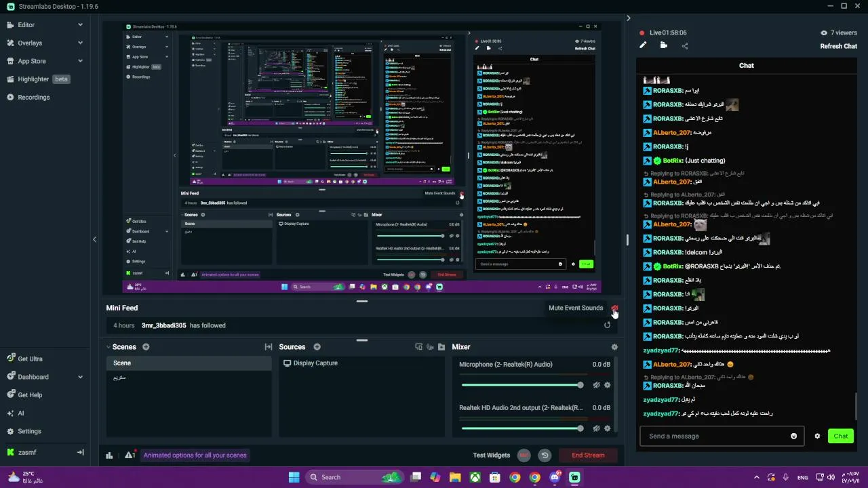Expand the App Store chevron
868x488 pixels.
point(80,61)
